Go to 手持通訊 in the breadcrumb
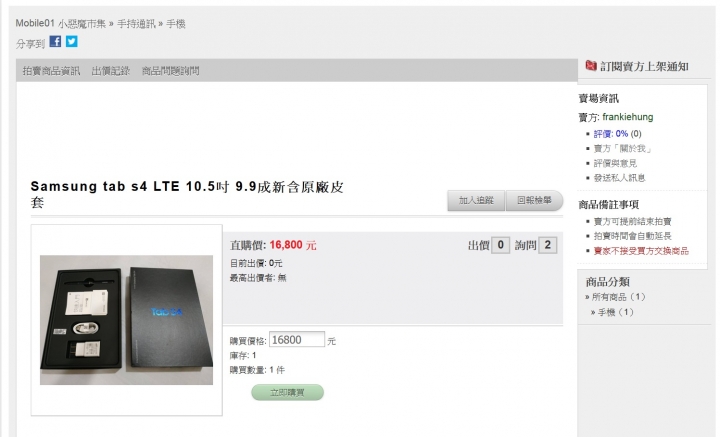The height and width of the screenshot is (437, 720). point(136,23)
